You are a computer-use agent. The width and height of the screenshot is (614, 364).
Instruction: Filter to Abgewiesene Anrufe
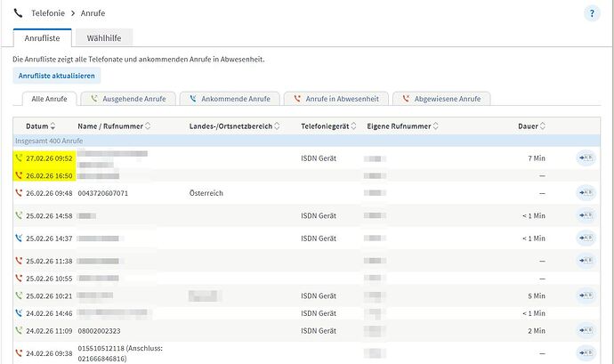coord(441,99)
